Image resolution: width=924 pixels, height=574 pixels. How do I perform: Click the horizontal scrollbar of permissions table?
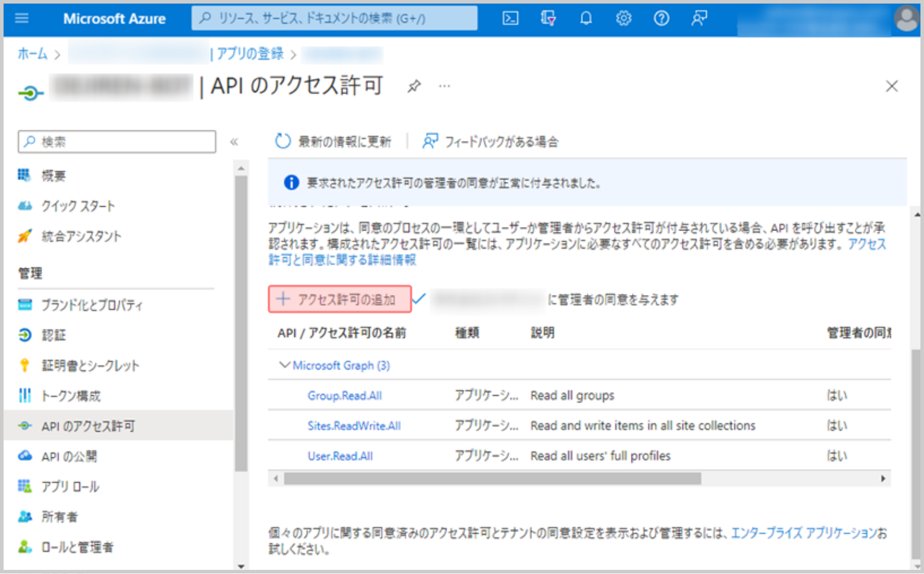click(492, 479)
